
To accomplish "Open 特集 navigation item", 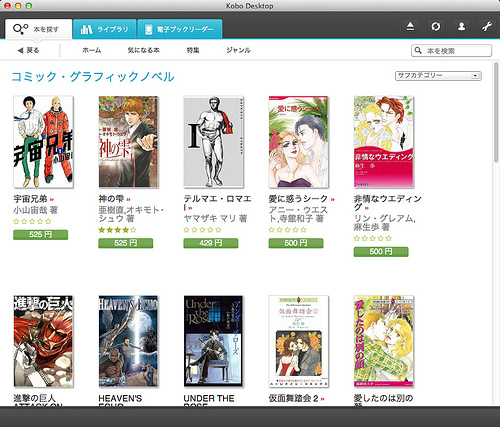I will pyautogui.click(x=193, y=50).
